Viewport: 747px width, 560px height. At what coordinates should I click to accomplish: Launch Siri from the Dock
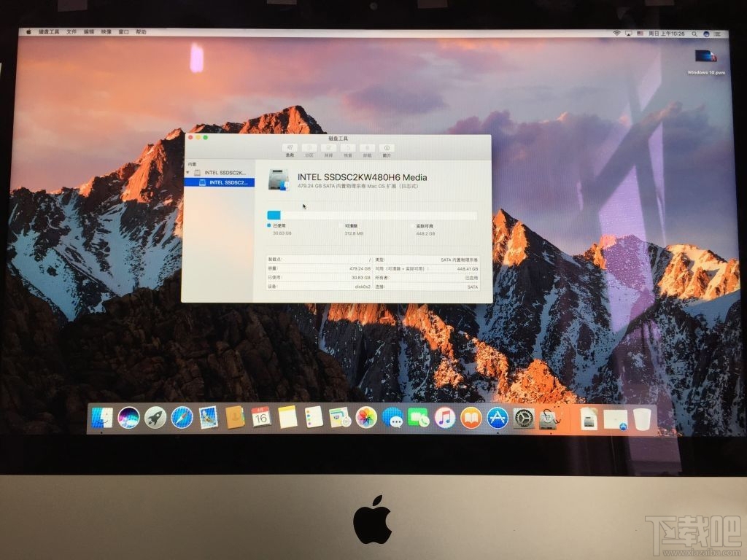(x=128, y=418)
